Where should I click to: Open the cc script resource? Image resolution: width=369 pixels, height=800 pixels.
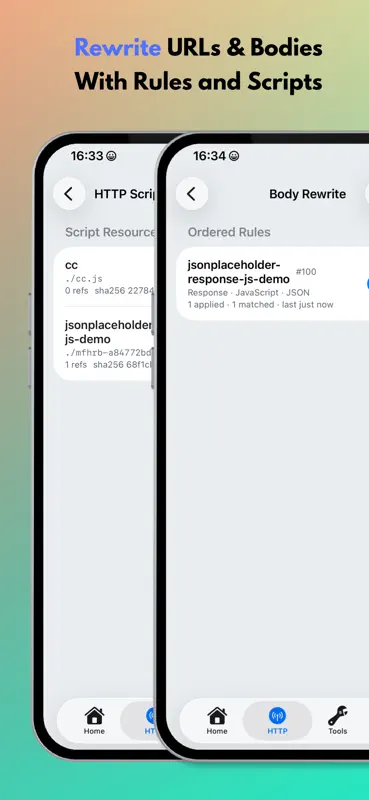pos(105,277)
